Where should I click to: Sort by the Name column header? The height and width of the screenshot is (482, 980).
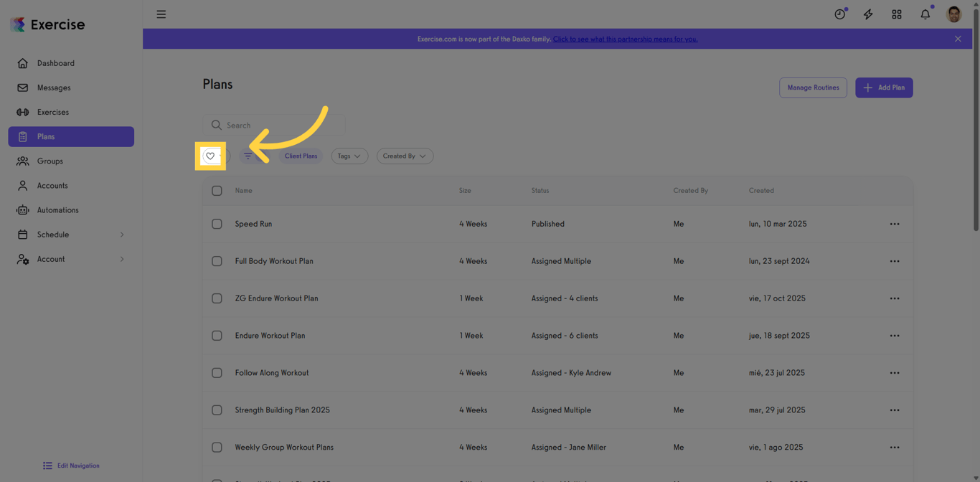click(243, 191)
